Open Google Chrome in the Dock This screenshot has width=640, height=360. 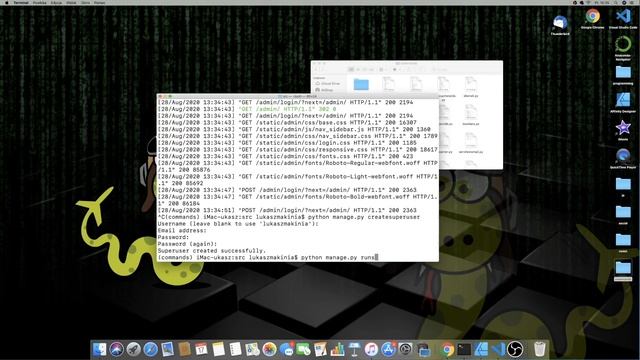(x=447, y=349)
